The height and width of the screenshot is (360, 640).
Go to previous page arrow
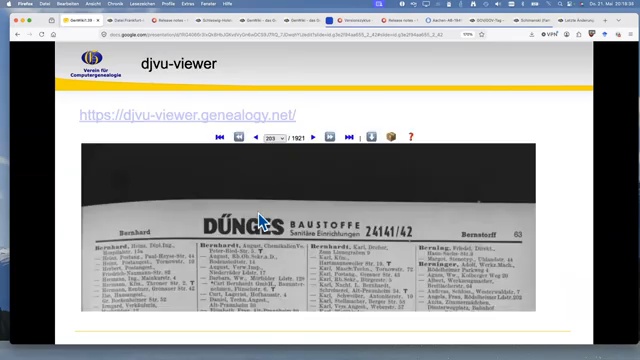click(x=256, y=138)
